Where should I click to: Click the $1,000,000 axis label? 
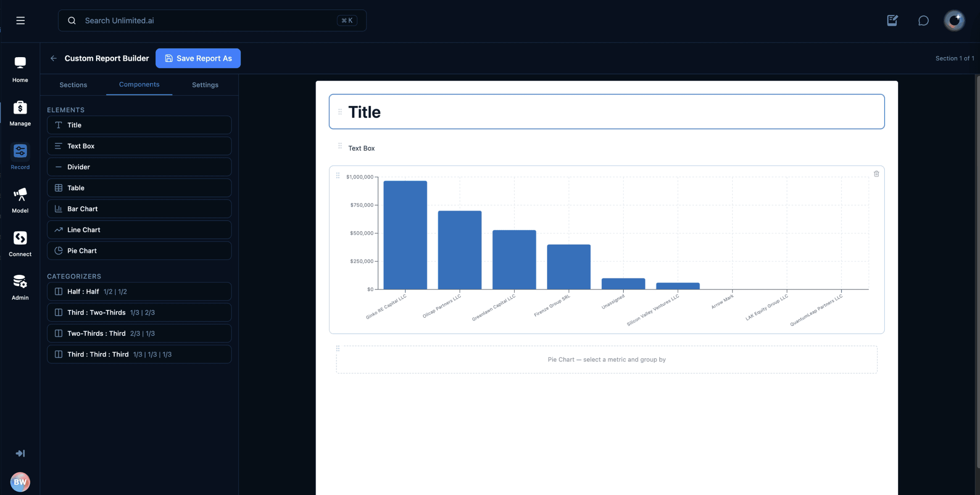tap(360, 177)
